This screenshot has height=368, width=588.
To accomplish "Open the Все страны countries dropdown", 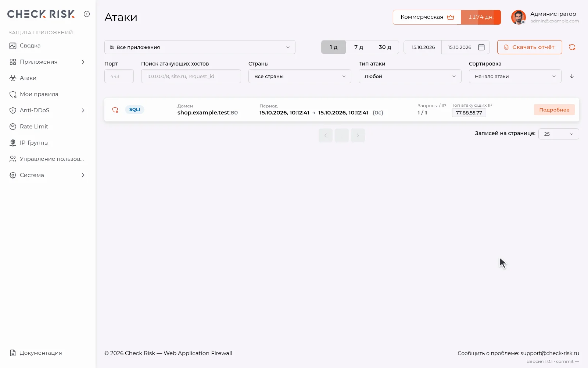I will coord(300,76).
